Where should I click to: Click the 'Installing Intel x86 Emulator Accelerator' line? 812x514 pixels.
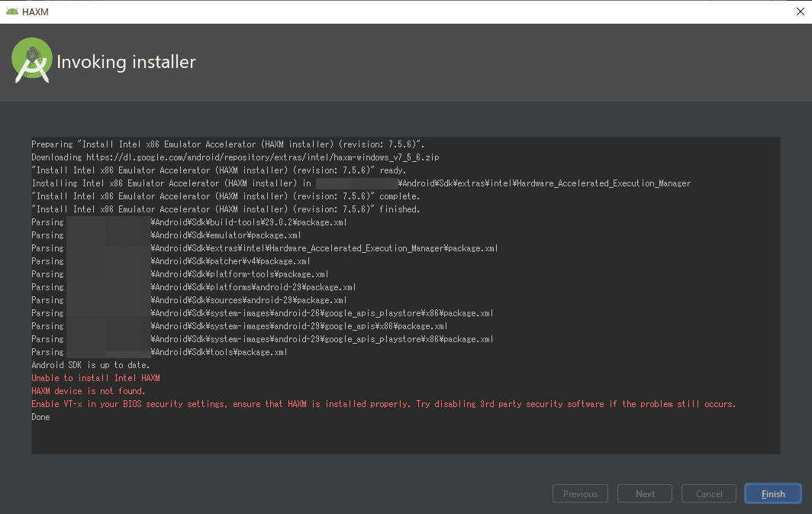pos(361,183)
